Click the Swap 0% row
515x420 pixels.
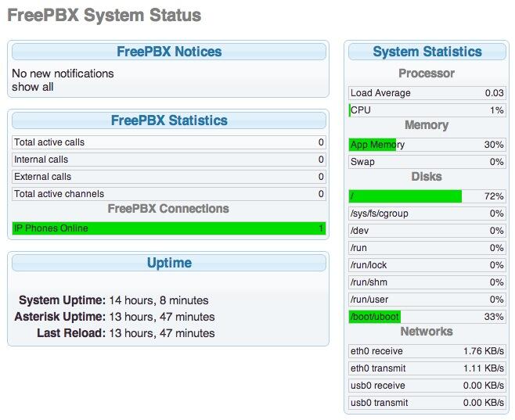click(427, 162)
